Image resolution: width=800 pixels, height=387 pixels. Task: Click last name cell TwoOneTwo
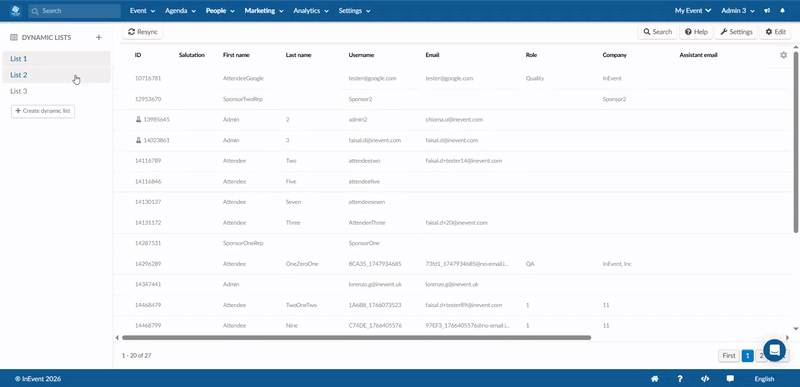[x=302, y=305]
